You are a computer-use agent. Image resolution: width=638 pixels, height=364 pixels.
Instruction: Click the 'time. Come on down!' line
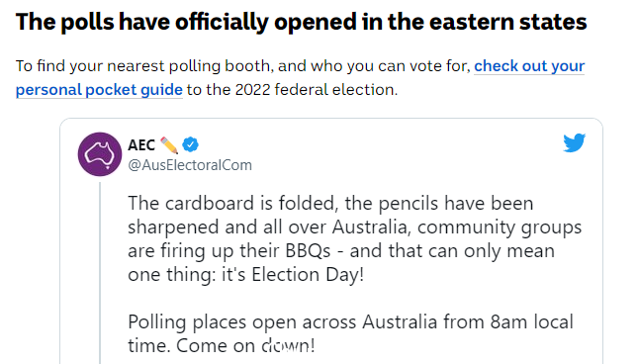222,345
